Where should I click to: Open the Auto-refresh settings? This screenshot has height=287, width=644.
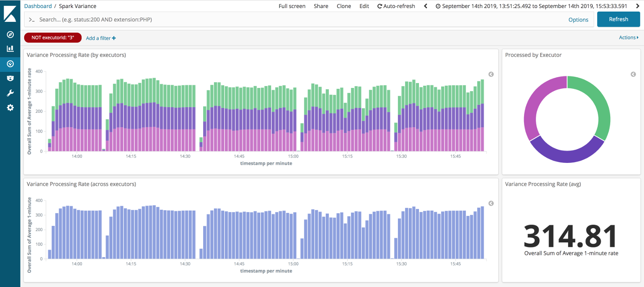pyautogui.click(x=396, y=6)
